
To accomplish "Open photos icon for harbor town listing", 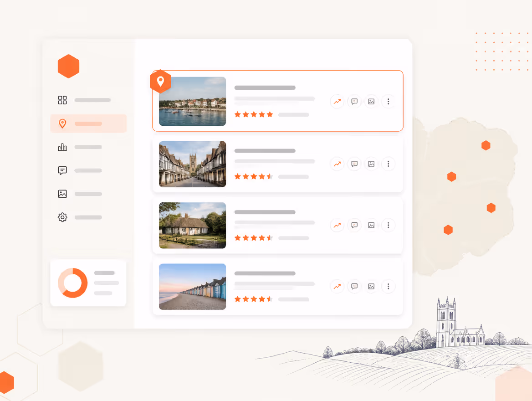I will click(371, 102).
